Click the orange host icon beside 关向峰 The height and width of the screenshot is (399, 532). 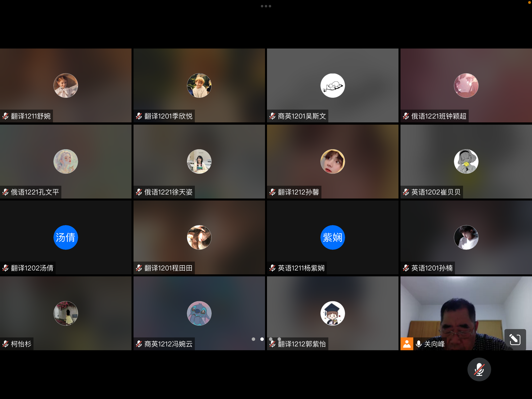tap(407, 344)
